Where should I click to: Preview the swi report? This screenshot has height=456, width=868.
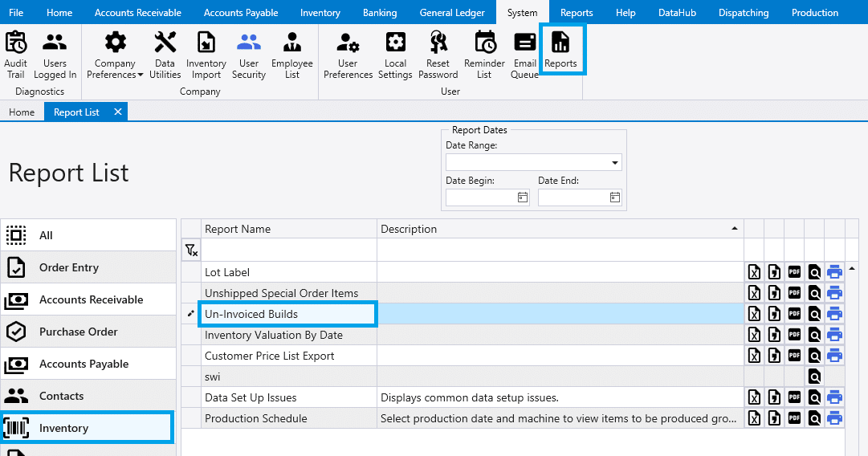[814, 377]
